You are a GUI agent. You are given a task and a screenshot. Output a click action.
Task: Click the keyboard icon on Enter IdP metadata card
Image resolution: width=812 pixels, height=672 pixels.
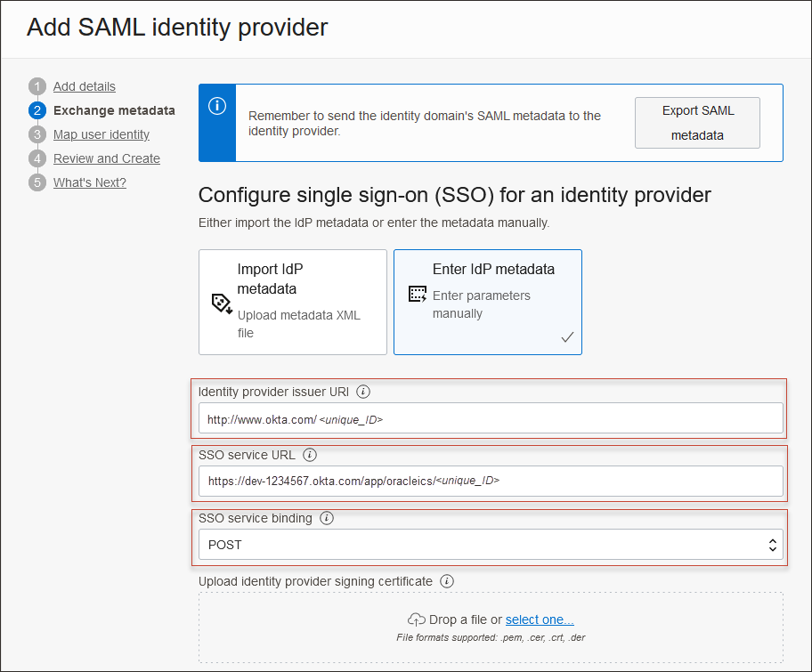415,294
